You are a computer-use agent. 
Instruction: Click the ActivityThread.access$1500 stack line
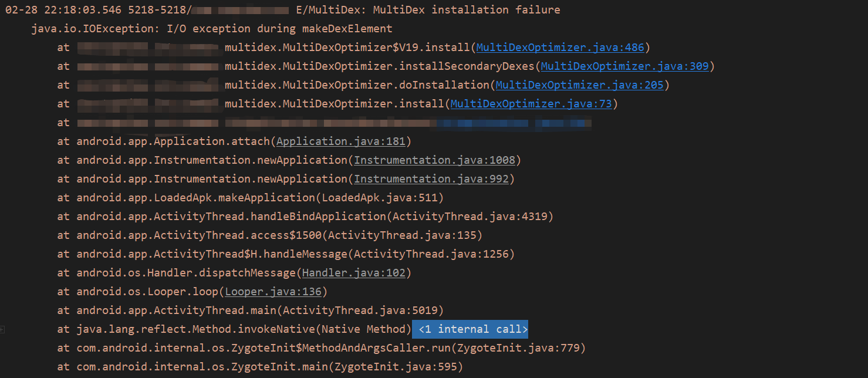click(270, 235)
